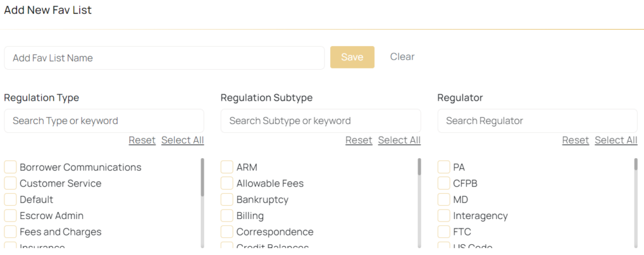Enable the Escrow Admin checkbox
This screenshot has width=644, height=255.
tap(11, 216)
